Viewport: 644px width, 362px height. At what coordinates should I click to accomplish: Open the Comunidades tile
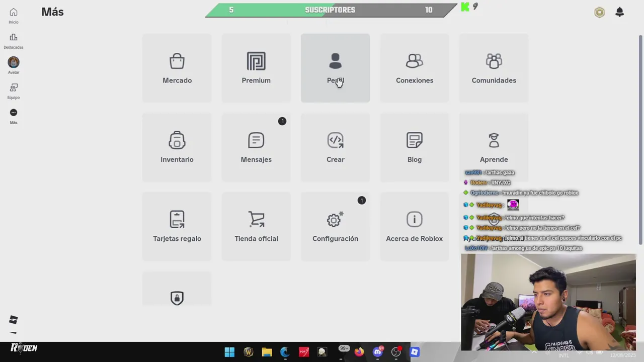494,68
